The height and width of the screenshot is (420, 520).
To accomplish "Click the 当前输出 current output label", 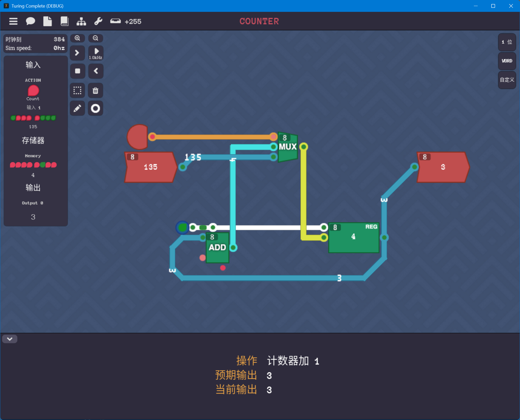I will point(236,390).
